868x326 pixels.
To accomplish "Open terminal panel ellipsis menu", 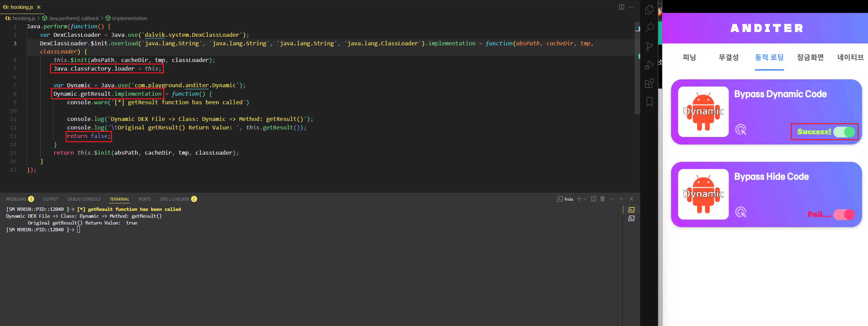I will point(612,199).
